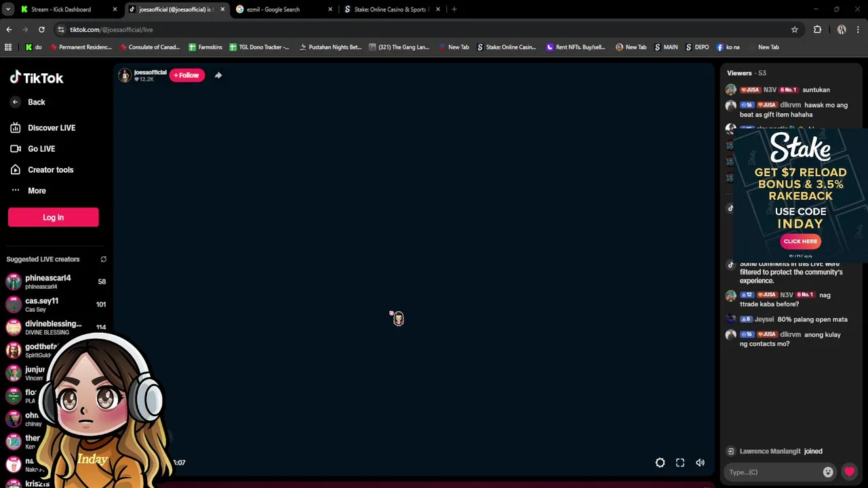The width and height of the screenshot is (868, 488).
Task: Open the Farmskins bookmark
Action: point(206,47)
